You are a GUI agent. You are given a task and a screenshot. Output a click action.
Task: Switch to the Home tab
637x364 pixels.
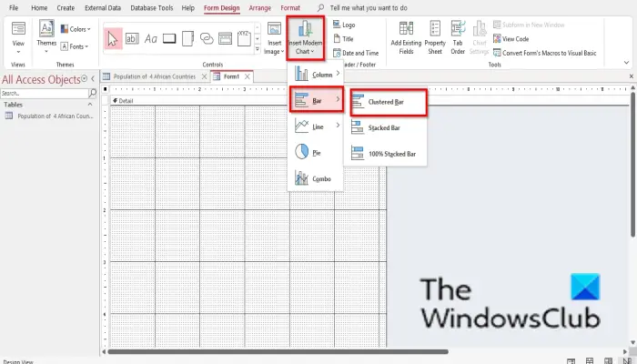click(x=39, y=7)
